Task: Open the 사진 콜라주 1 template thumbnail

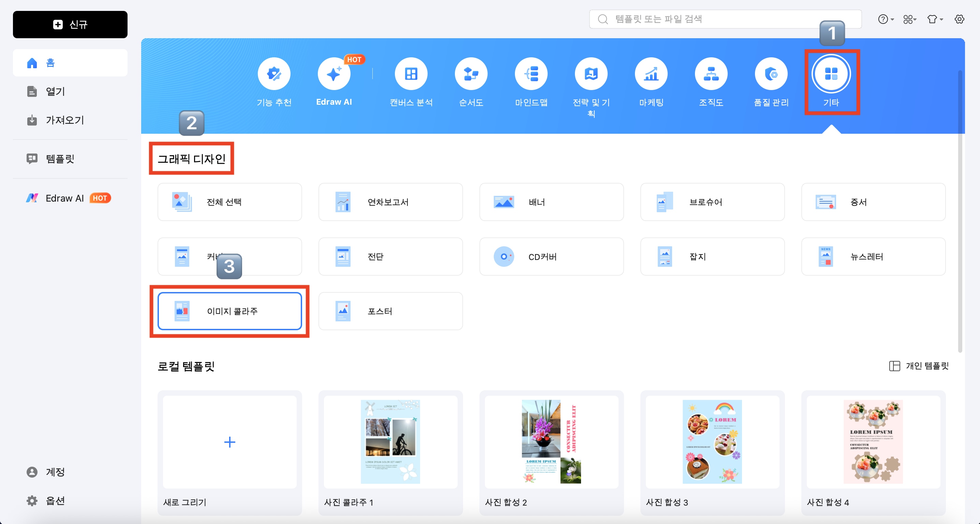Action: click(x=390, y=441)
